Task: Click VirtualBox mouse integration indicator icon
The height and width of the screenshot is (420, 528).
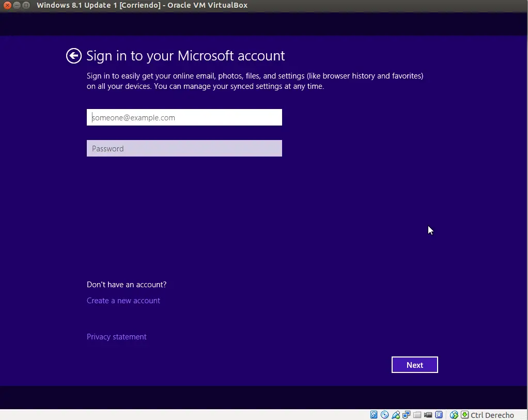Action: [x=454, y=415]
